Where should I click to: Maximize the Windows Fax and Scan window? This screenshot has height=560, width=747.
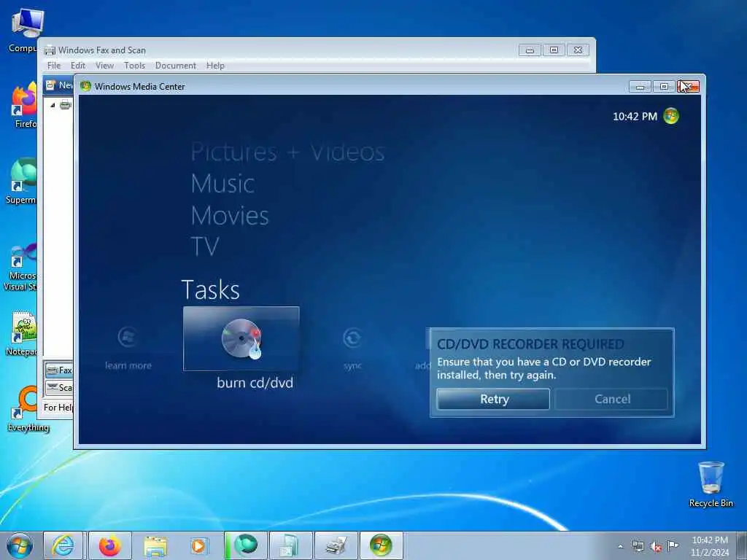pyautogui.click(x=554, y=50)
